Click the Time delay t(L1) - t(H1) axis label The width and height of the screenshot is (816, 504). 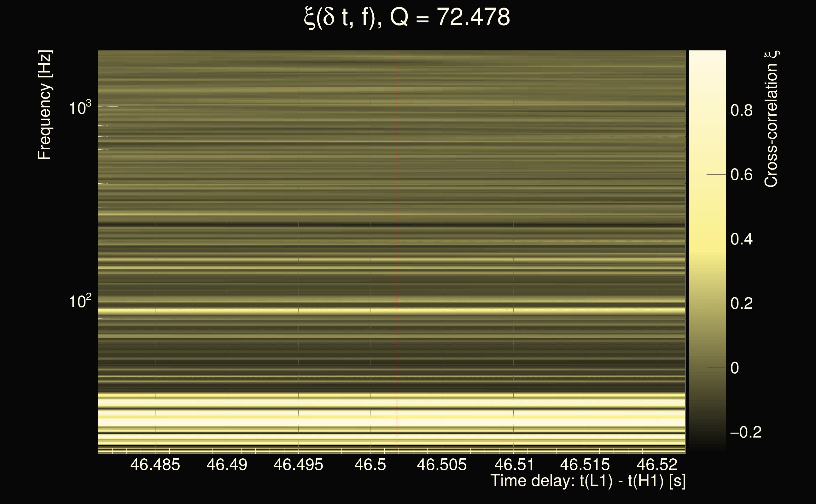pos(588,481)
